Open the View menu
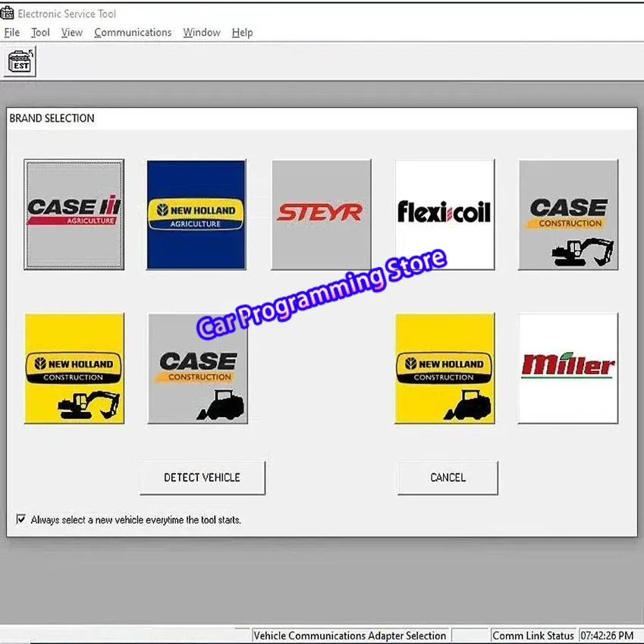Screen dimensions: 644x644 tap(72, 33)
